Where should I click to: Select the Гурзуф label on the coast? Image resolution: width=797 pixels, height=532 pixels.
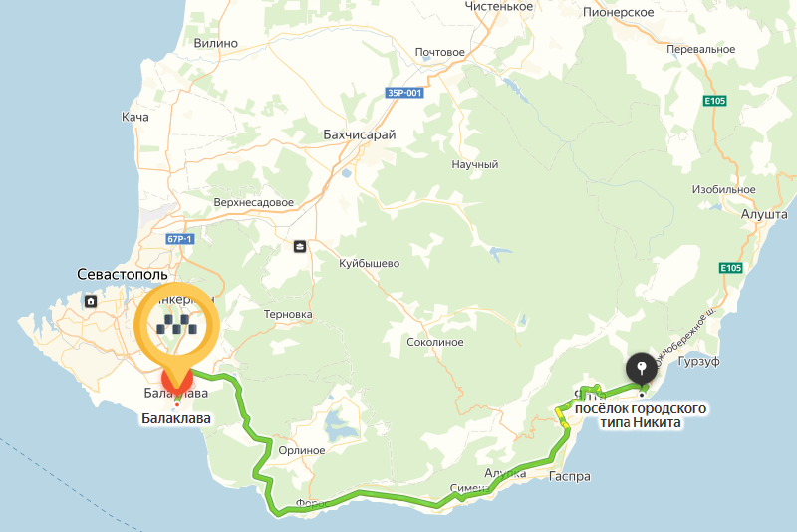click(x=699, y=362)
